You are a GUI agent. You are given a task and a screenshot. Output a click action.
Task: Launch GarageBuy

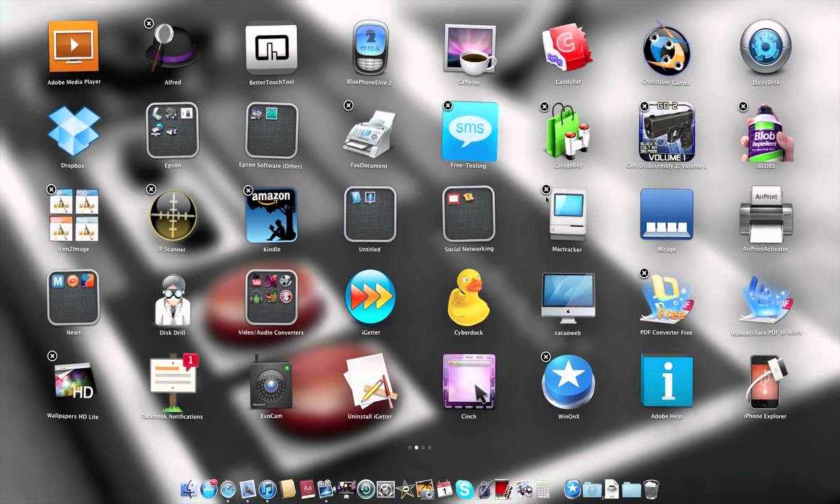point(569,132)
